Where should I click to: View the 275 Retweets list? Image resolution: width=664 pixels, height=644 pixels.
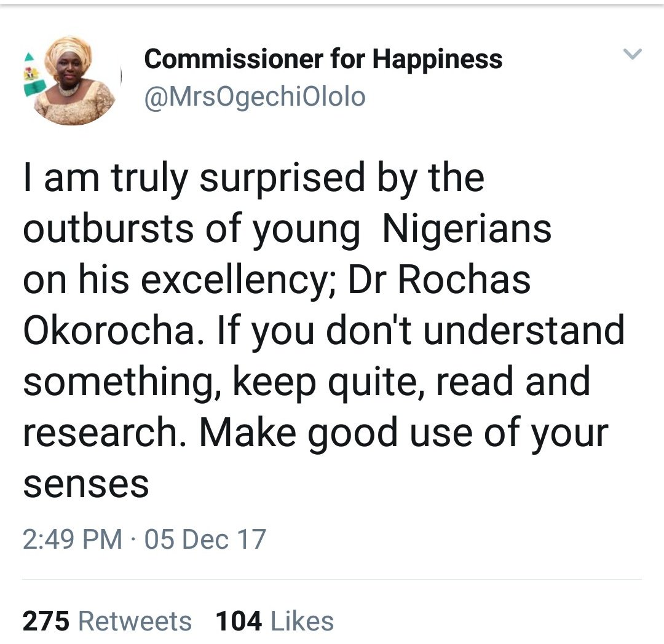pyautogui.click(x=107, y=621)
